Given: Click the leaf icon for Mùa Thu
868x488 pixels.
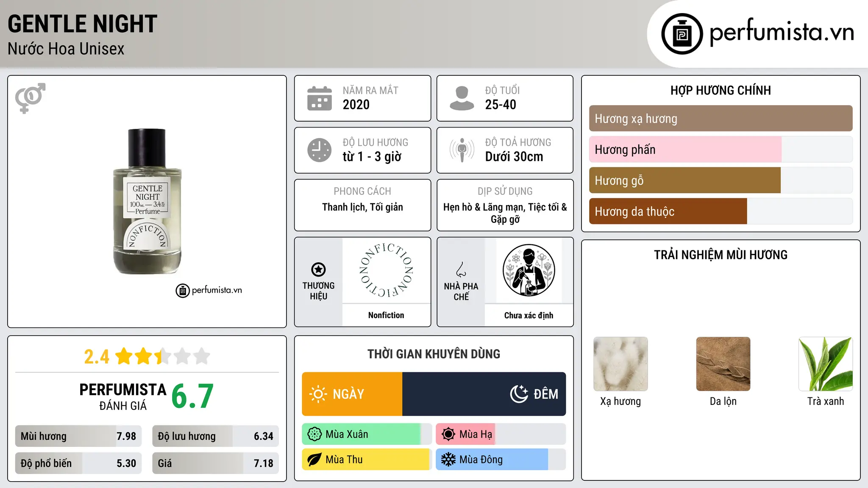Looking at the screenshot, I should tap(314, 460).
